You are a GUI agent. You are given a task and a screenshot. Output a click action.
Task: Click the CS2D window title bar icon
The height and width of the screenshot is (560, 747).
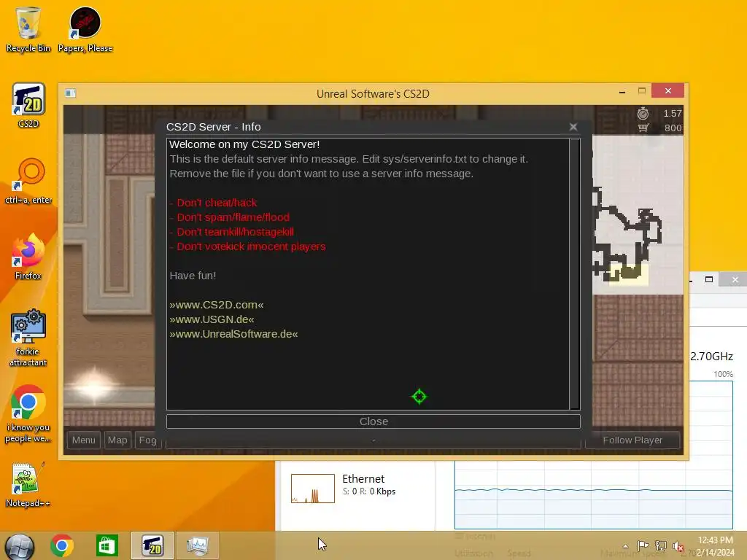(71, 93)
